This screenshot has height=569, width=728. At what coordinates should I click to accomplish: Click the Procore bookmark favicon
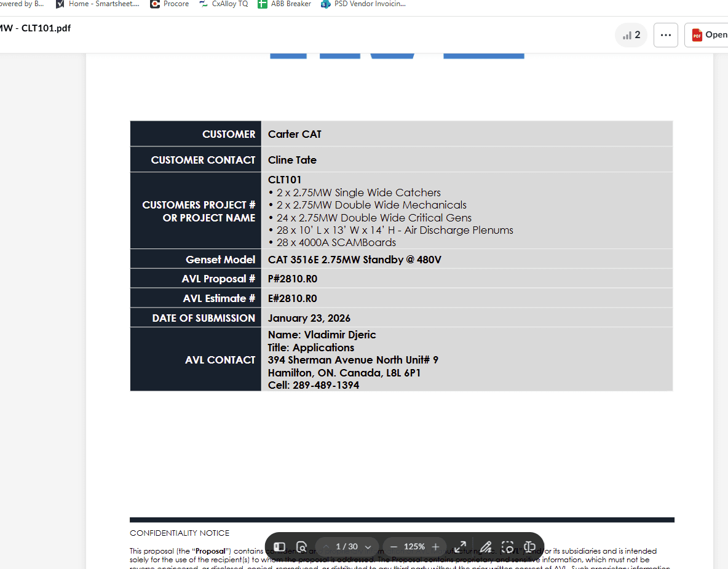154,4
